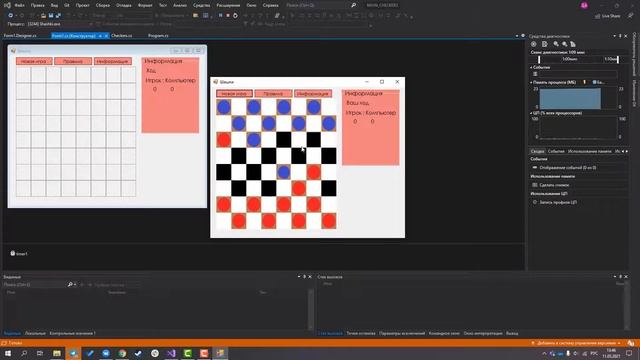Open the Windows Start menu
This screenshot has height=360, width=640.
(x=8, y=353)
